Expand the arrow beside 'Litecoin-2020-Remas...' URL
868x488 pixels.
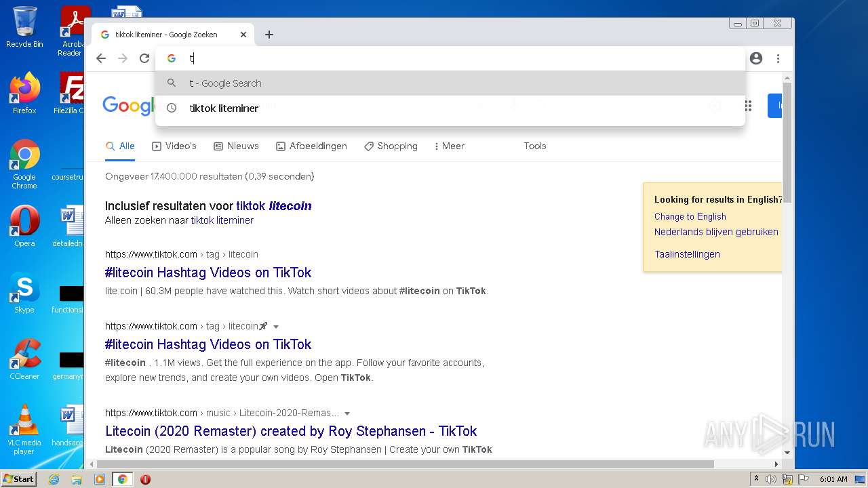(347, 413)
